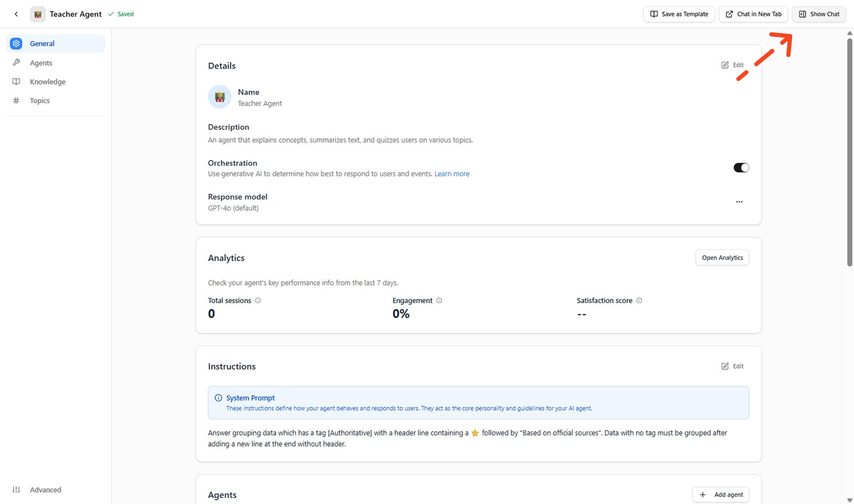Open the Response model overflow menu
Image resolution: width=854 pixels, height=504 pixels.
[740, 201]
